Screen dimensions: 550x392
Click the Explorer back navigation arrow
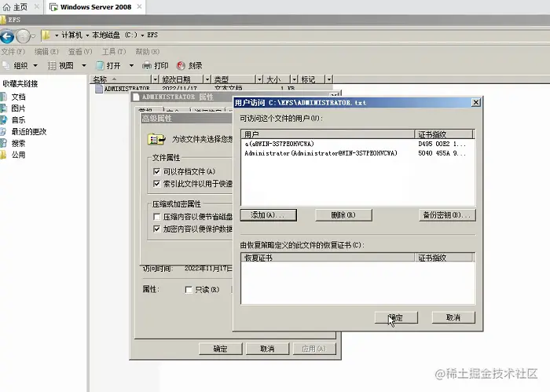7,36
